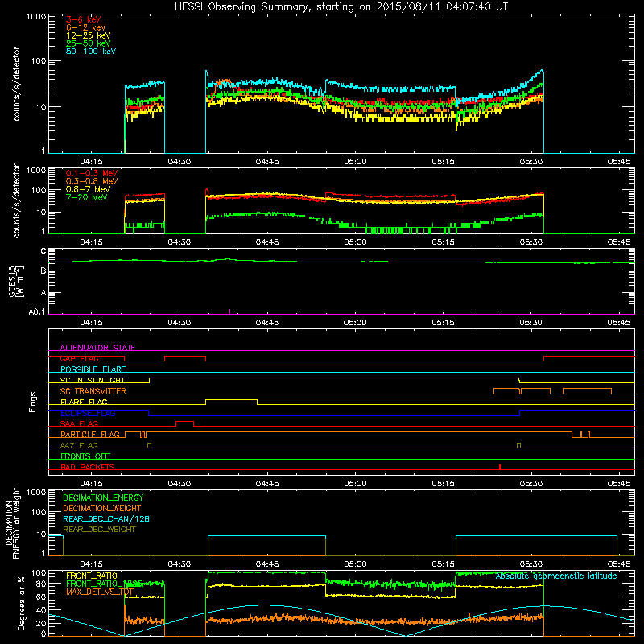Select the PARTICLE_FLAG label

pos(90,434)
